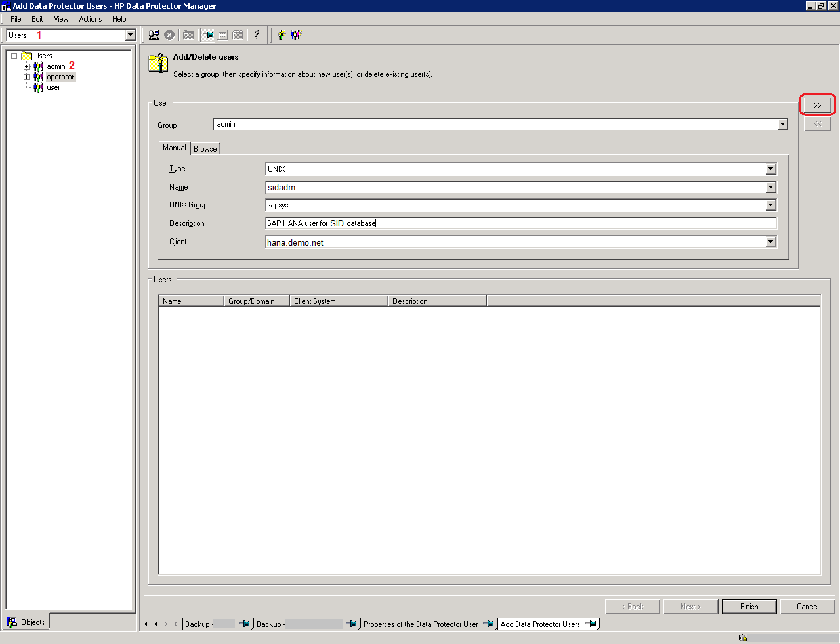840x644 pixels.
Task: Click pin icon on Properties of Data Protector User tab
Action: (x=488, y=624)
